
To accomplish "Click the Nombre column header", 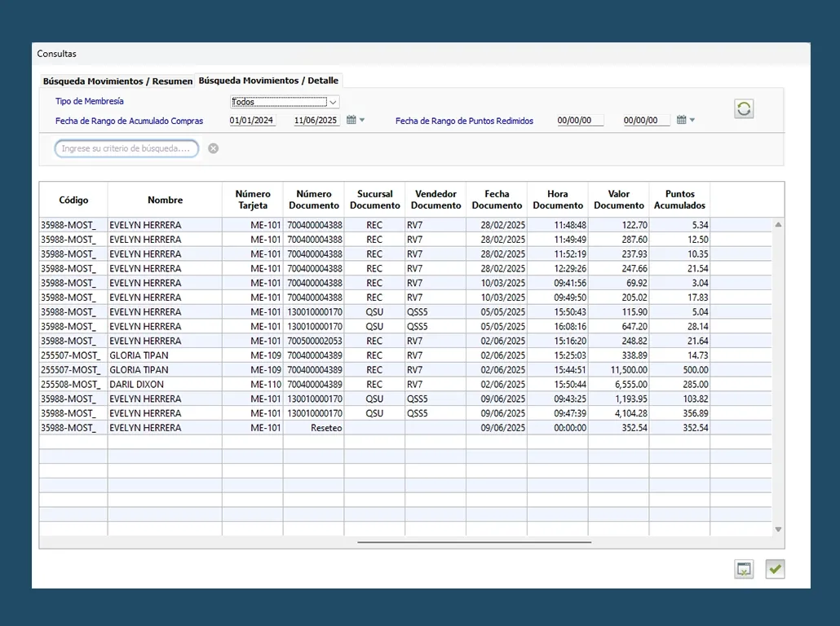I will tap(165, 200).
